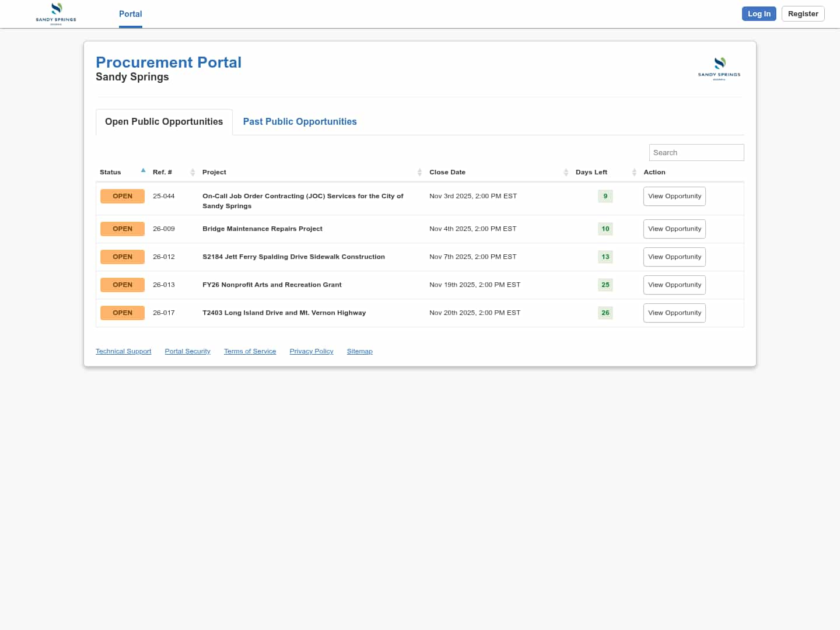Screen dimensions: 840x630
Task: View Opportunity for FY26 Nonprofit Arts Grant
Action: coord(674,285)
